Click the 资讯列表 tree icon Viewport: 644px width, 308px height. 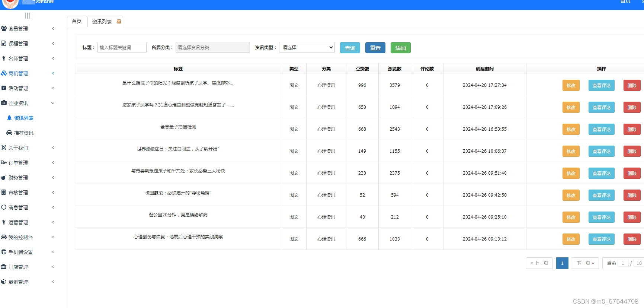(x=9, y=118)
